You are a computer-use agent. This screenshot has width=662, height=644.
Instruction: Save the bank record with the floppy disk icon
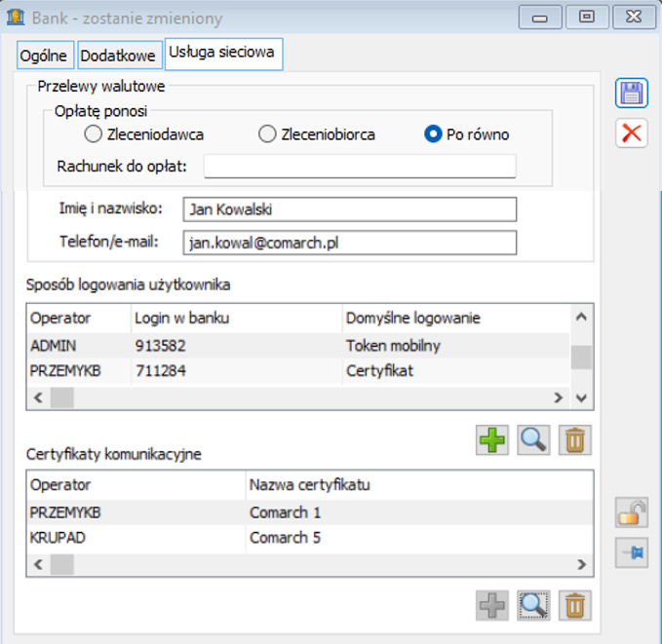[631, 93]
